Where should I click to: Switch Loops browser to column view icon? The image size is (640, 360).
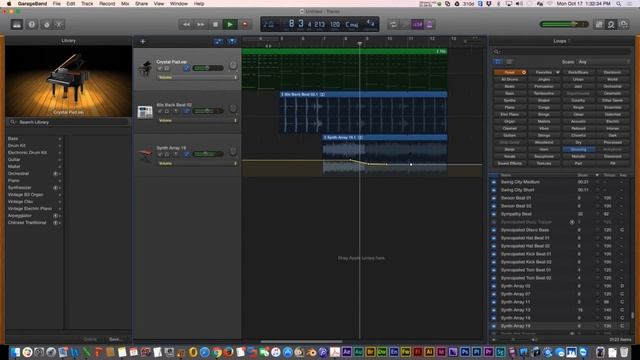pyautogui.click(x=509, y=62)
